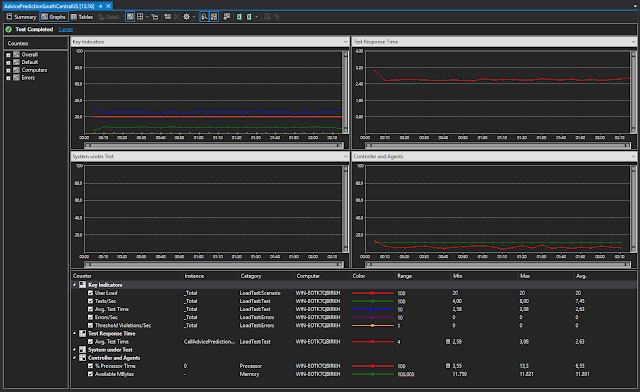Screen dimensions: 640x392
Task: Pin the AdvicePredictionSouthCentralUS document tab
Action: tap(100, 6)
